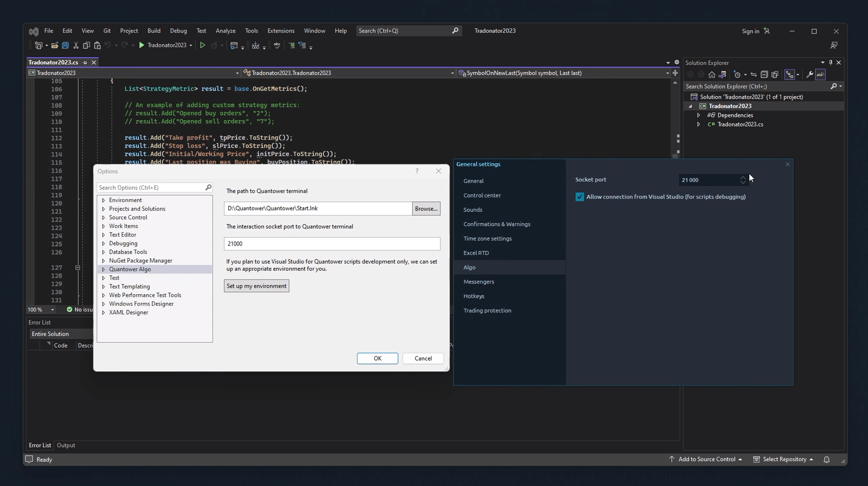The height and width of the screenshot is (486, 868).
Task: Click the Cut scissors icon
Action: point(76,46)
